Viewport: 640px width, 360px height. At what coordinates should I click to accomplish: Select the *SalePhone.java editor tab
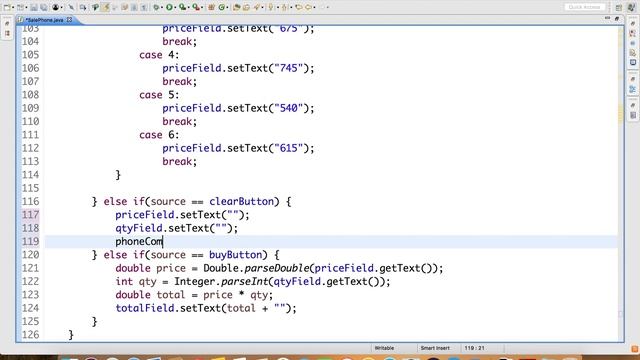tap(44, 20)
